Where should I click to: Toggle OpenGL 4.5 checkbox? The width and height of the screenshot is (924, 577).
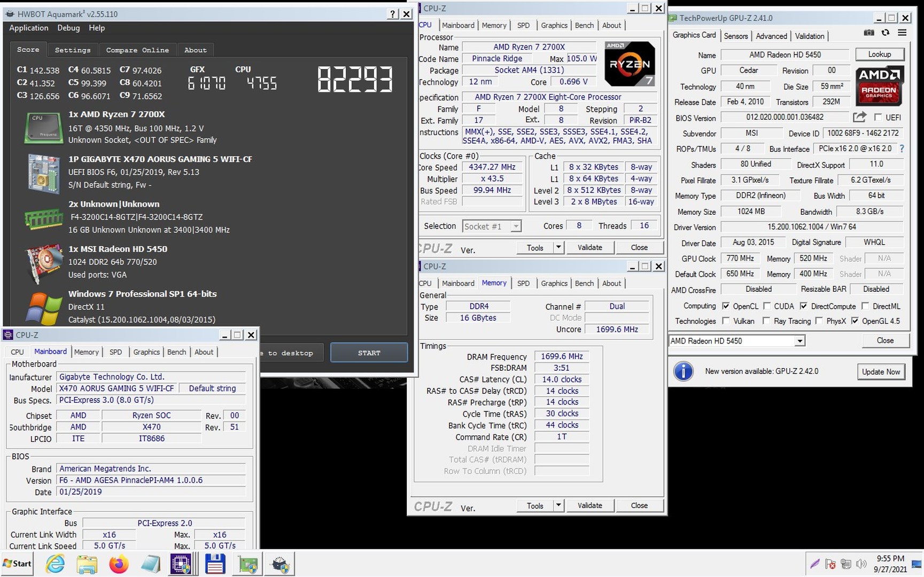point(855,321)
